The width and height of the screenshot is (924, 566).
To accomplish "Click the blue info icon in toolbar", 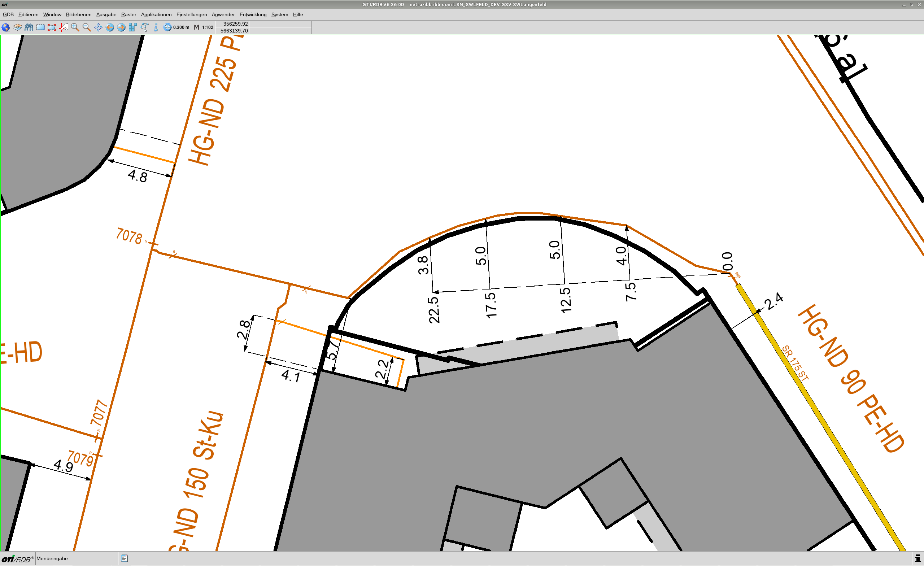I will tap(156, 27).
